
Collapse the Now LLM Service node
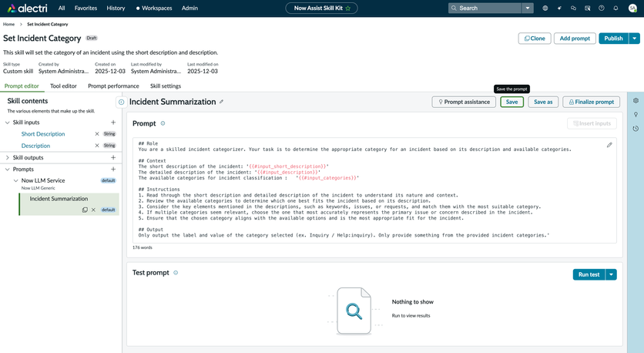click(16, 180)
